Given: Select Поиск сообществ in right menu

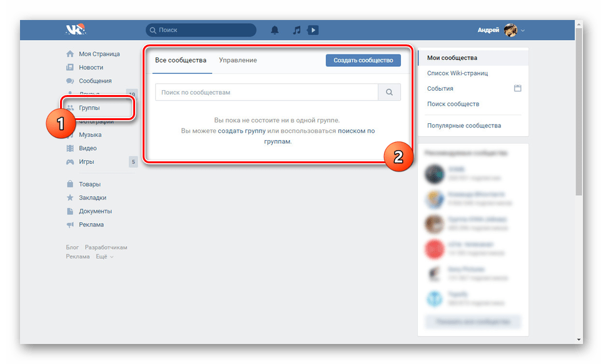Looking at the screenshot, I should (453, 104).
